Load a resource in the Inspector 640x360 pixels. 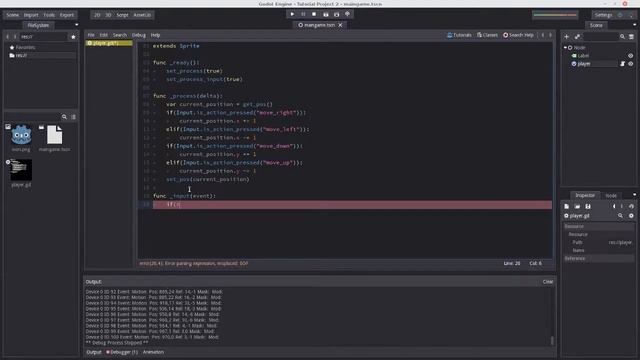[x=577, y=207]
